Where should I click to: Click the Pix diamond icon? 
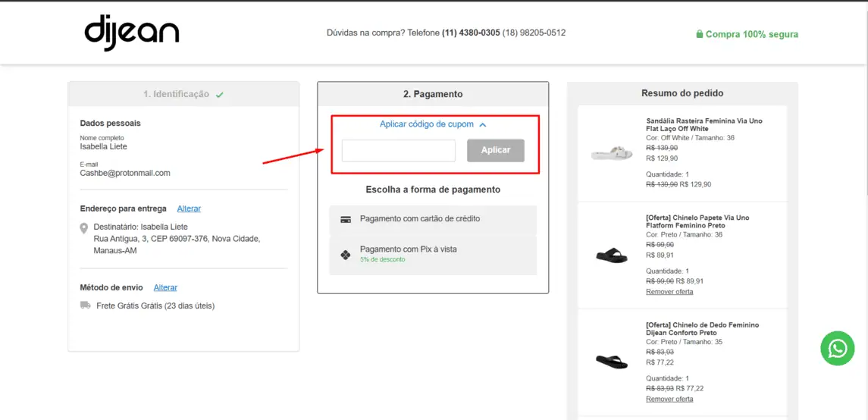346,255
